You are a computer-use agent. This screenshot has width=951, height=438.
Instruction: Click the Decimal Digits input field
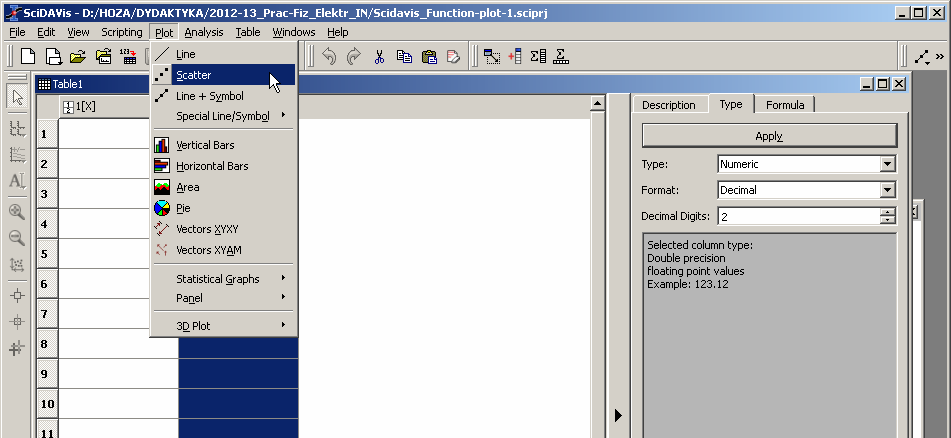click(799, 216)
